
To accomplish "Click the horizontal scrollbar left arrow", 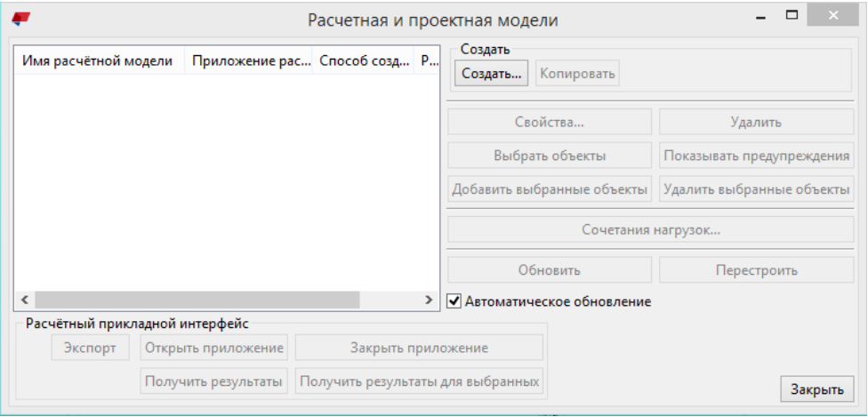I will tap(25, 301).
